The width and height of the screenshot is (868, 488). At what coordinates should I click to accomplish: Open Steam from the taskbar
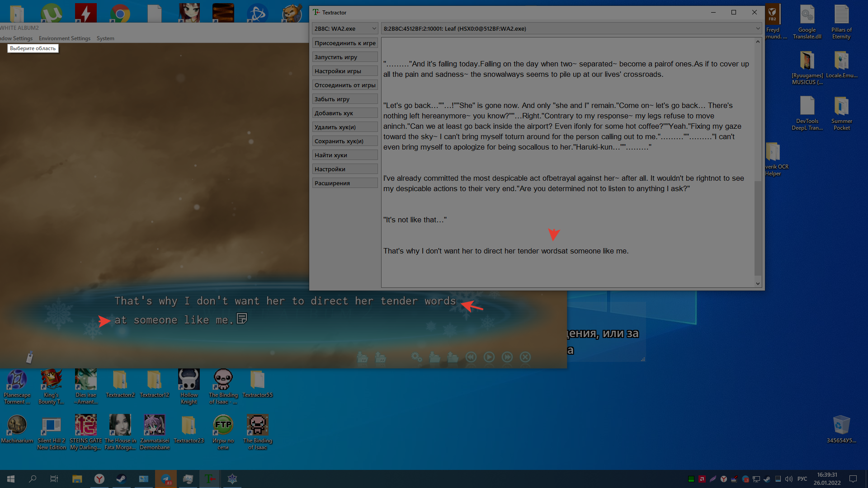121,479
